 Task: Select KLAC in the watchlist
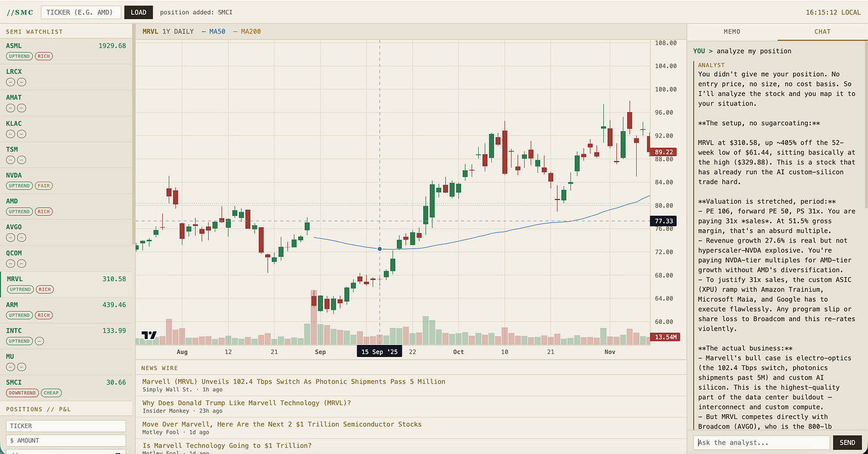click(66, 129)
